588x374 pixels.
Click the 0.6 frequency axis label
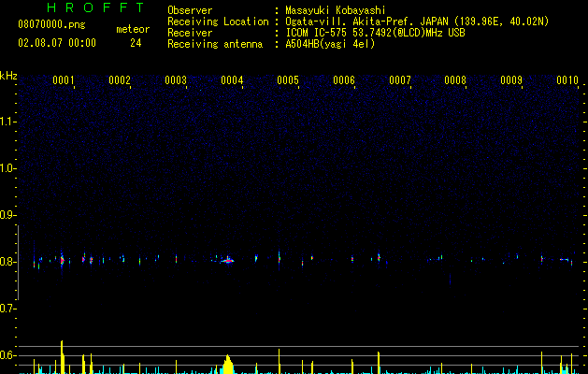[7, 355]
